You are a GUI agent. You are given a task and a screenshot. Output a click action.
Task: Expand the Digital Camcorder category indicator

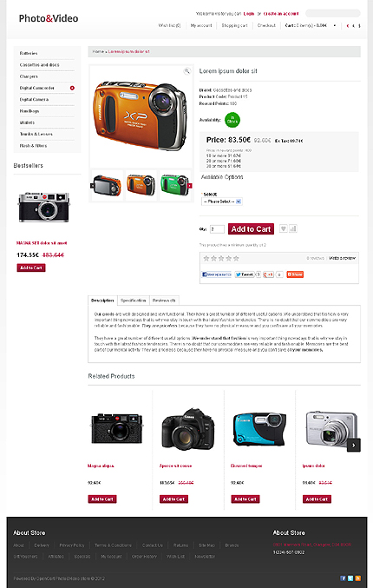point(72,88)
